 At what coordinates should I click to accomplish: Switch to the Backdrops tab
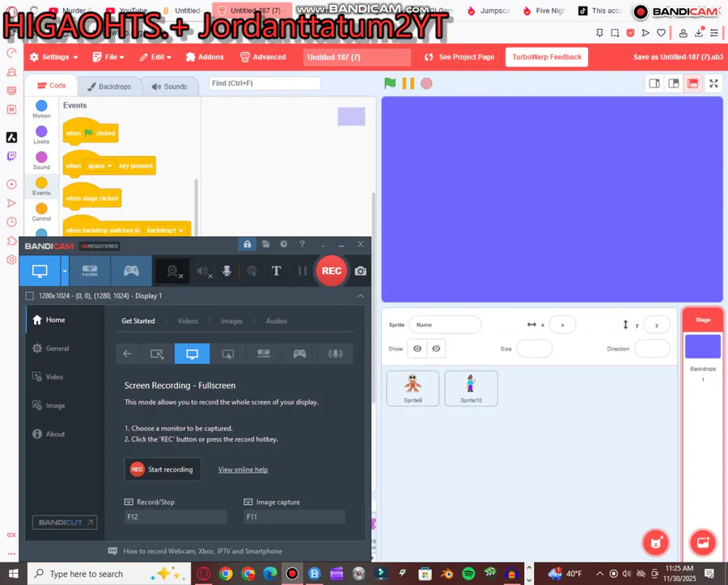coord(109,87)
